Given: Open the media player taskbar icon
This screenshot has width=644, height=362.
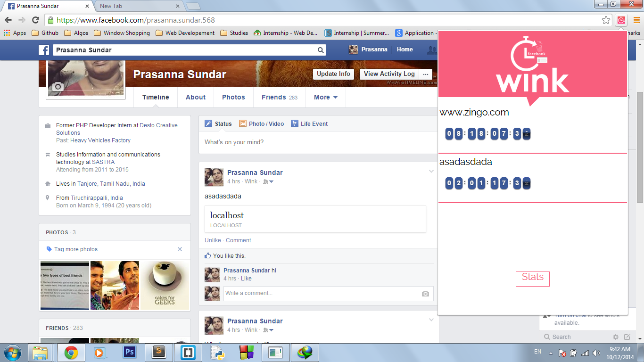Looking at the screenshot, I should 99,352.
